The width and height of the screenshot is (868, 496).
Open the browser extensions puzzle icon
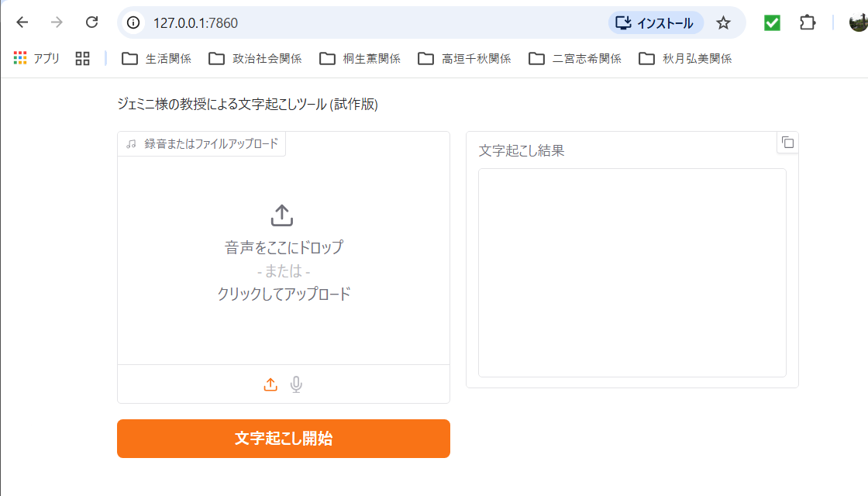coord(808,22)
